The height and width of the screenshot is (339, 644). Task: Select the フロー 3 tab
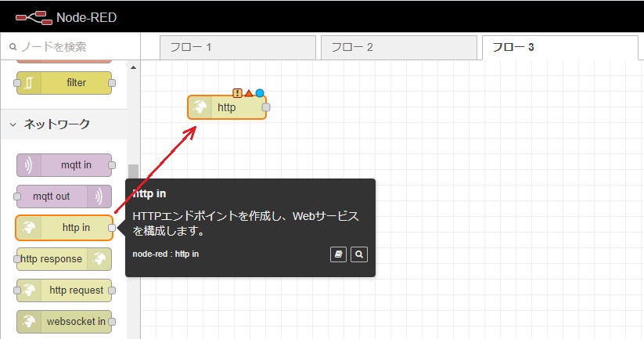559,47
